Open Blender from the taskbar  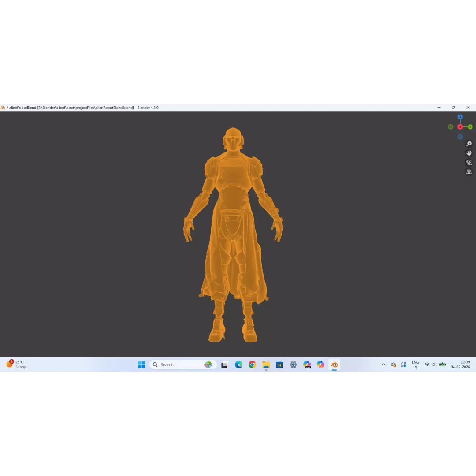(334, 364)
